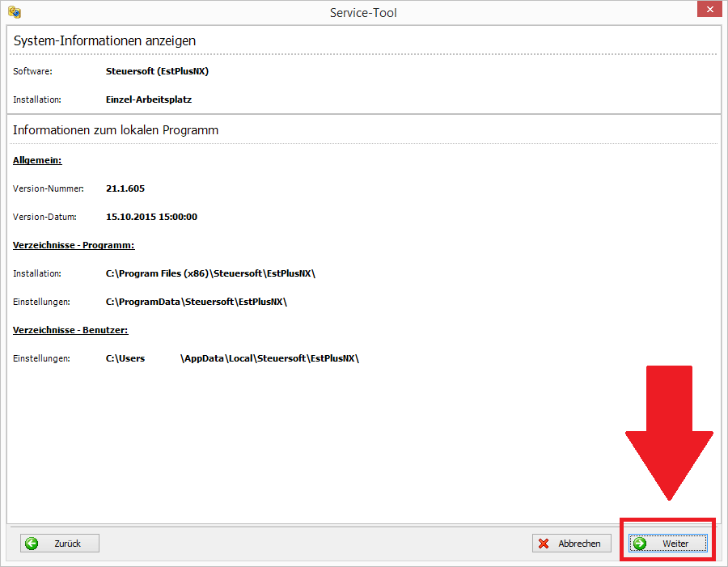Click the System-Informationen anzeigen header
The image size is (728, 567).
[x=104, y=40]
